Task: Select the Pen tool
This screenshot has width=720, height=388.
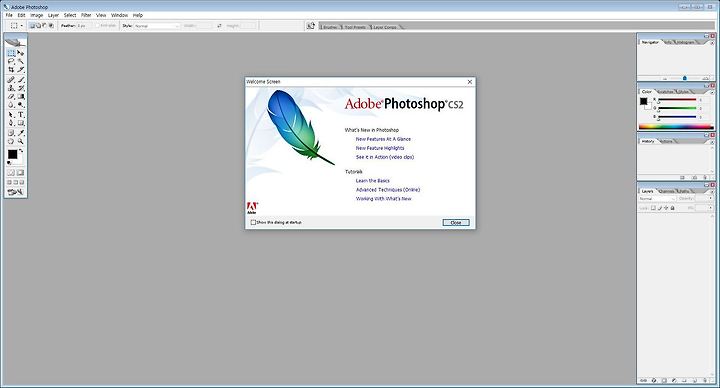Action: click(x=11, y=123)
